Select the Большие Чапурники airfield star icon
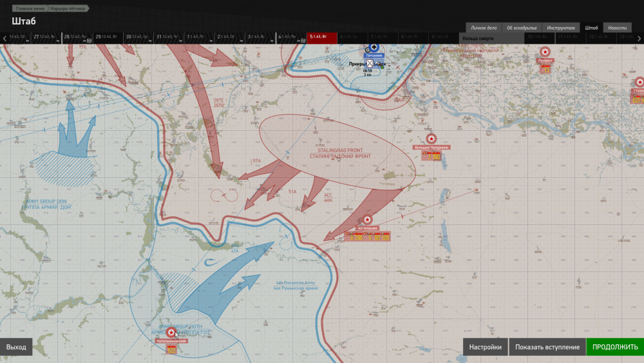This screenshot has width=644, height=363. pos(431,139)
